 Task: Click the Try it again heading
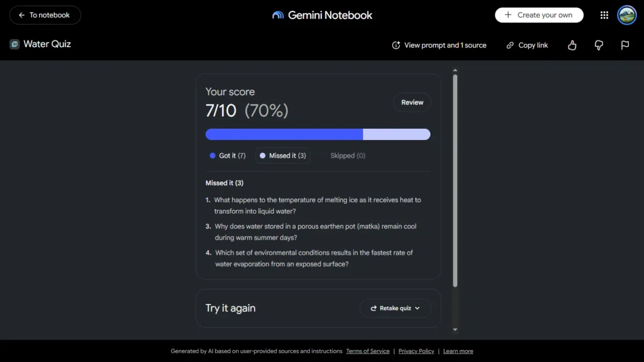[x=230, y=308]
